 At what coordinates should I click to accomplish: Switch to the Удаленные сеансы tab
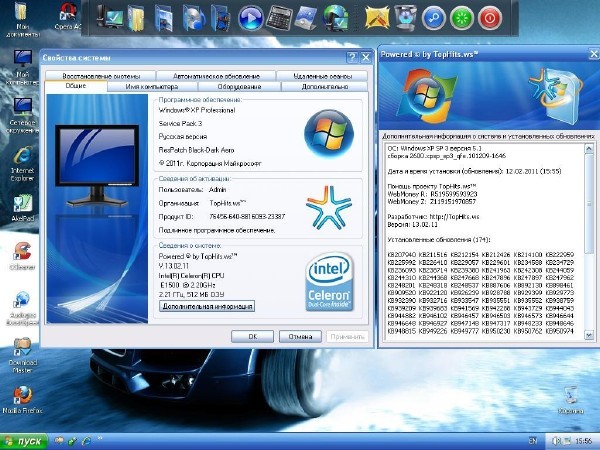tap(322, 76)
